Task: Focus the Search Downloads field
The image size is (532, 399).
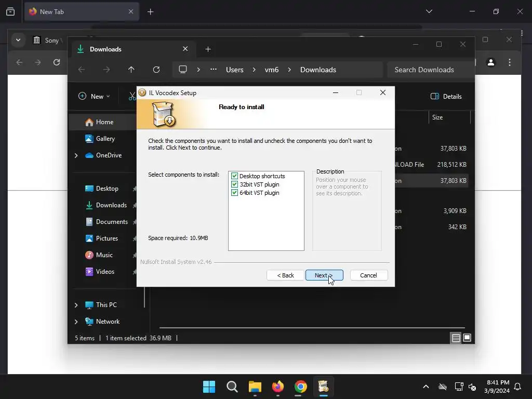Action: click(431, 70)
